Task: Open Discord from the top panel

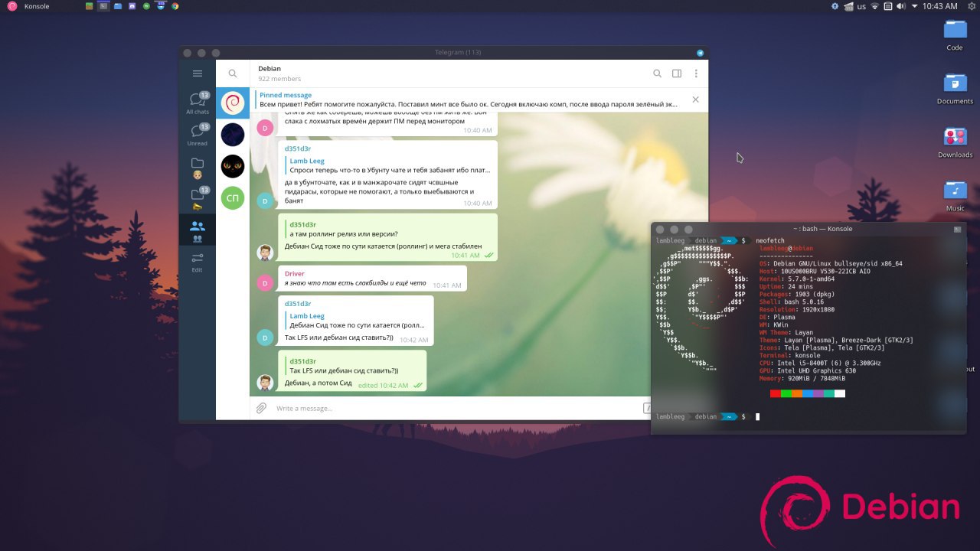Action: (132, 6)
